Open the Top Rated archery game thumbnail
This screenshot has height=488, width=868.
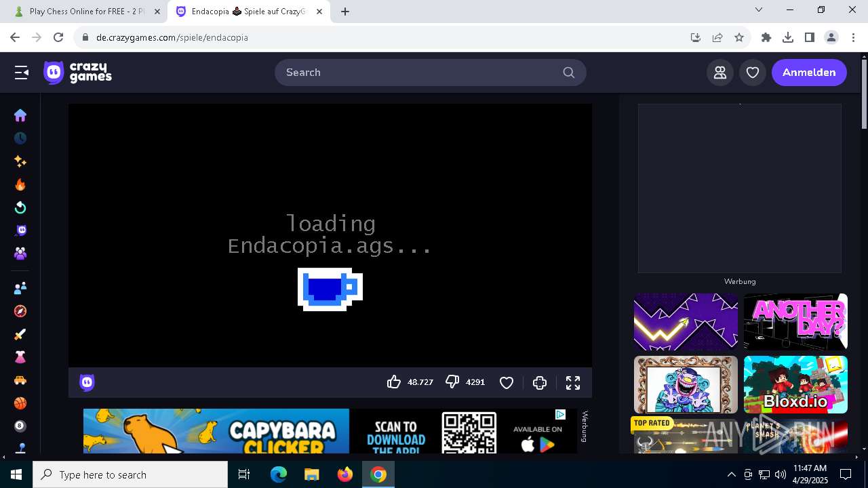pos(686,436)
